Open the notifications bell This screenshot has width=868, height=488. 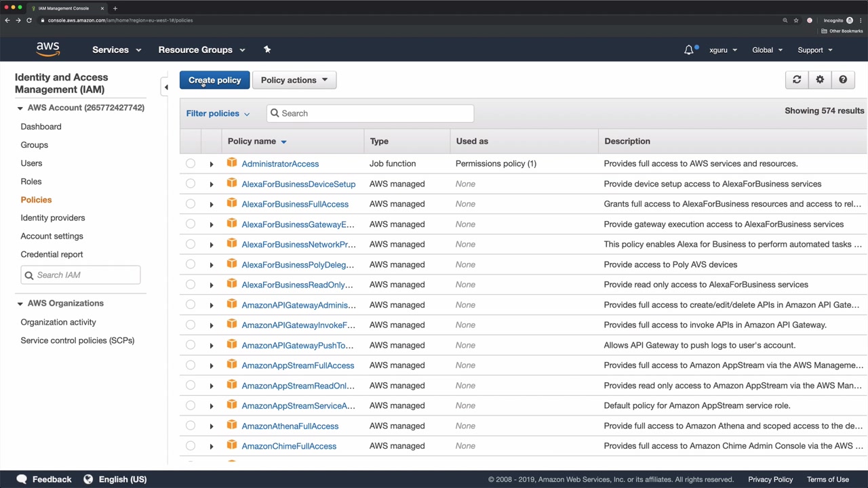(689, 50)
